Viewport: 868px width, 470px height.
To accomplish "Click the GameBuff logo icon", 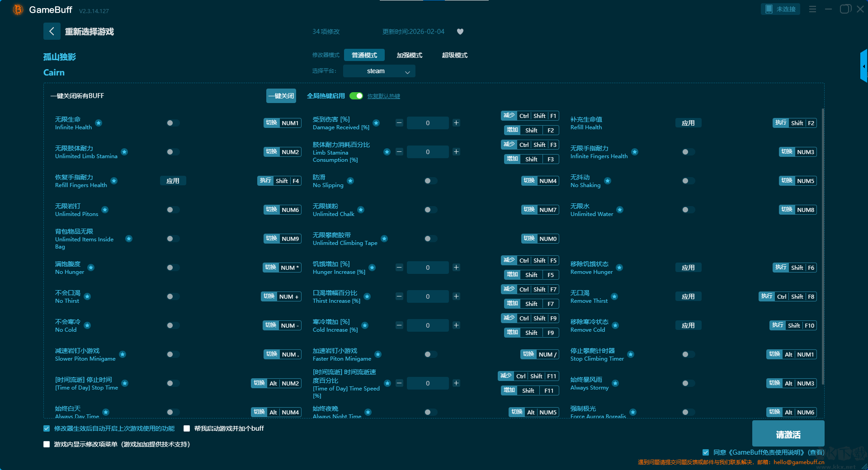I will [x=18, y=9].
